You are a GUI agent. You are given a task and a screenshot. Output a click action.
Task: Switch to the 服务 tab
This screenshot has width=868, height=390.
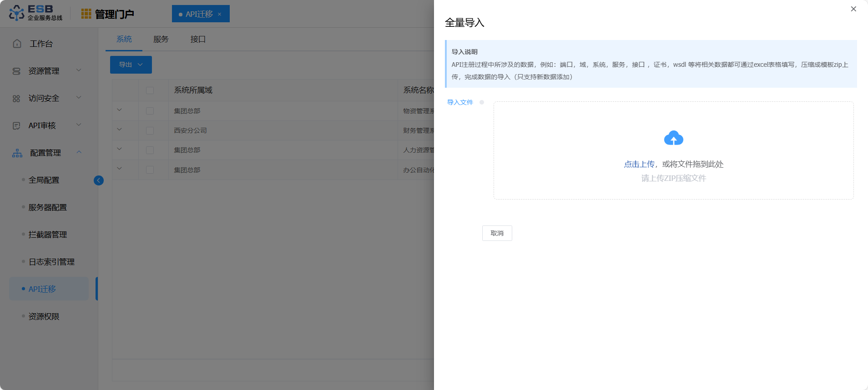click(161, 40)
